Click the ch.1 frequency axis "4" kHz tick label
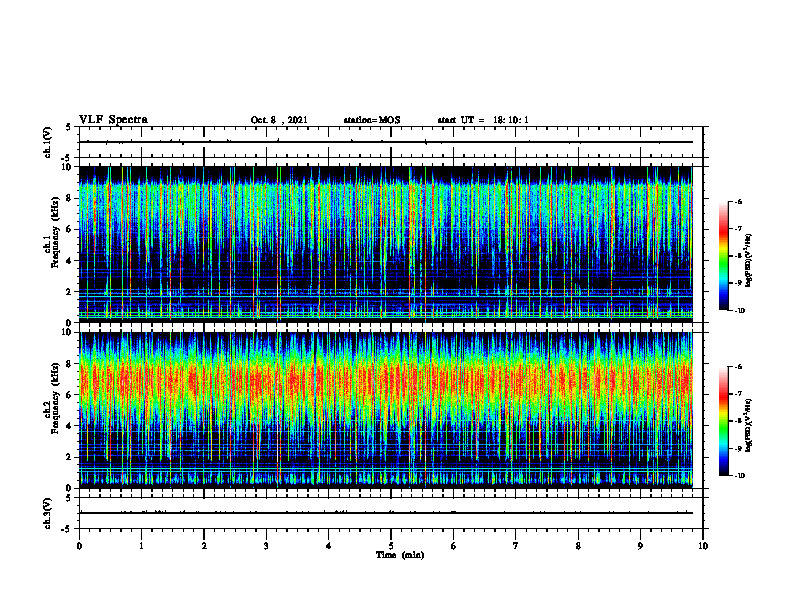Image resolution: width=792 pixels, height=612 pixels. 69,261
